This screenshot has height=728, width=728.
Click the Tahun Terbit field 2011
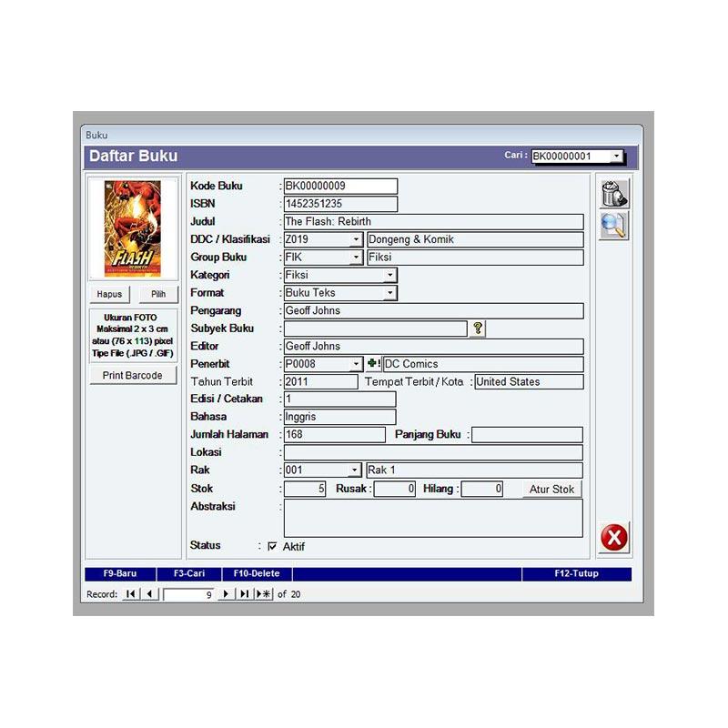pos(321,381)
